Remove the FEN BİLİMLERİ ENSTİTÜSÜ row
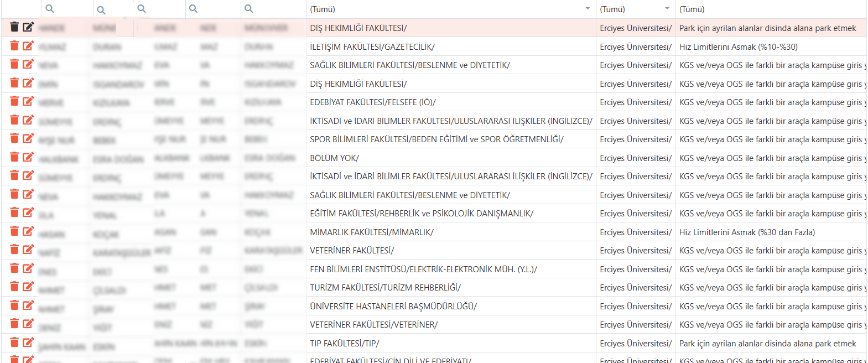Screen dimensions: 868x363 pos(14,268)
